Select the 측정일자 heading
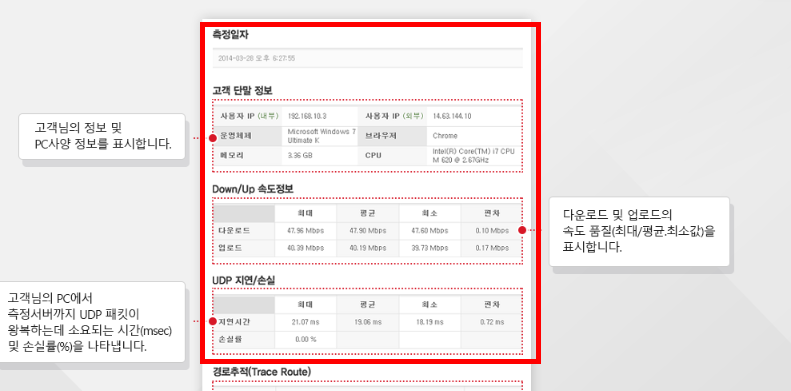The height and width of the screenshot is (391, 791). tap(230, 35)
